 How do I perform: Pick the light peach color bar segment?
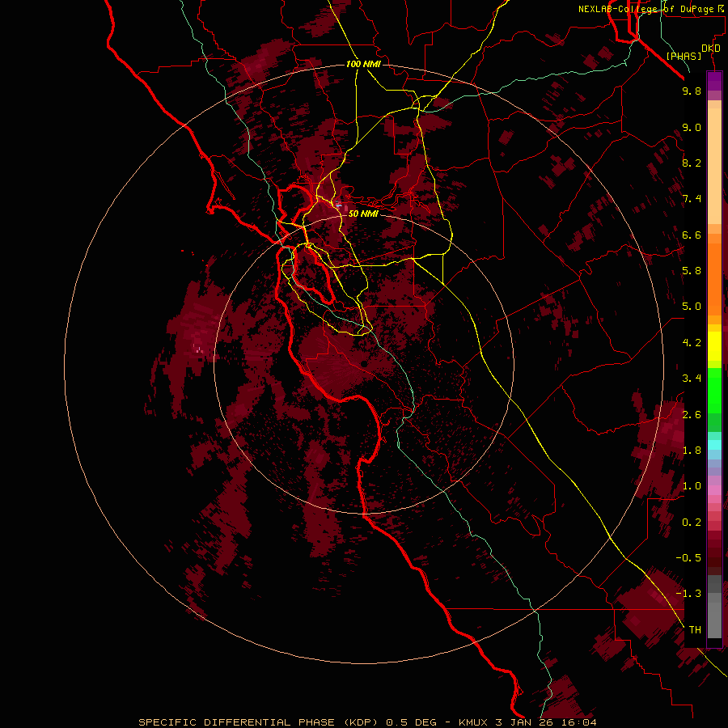tap(714, 166)
